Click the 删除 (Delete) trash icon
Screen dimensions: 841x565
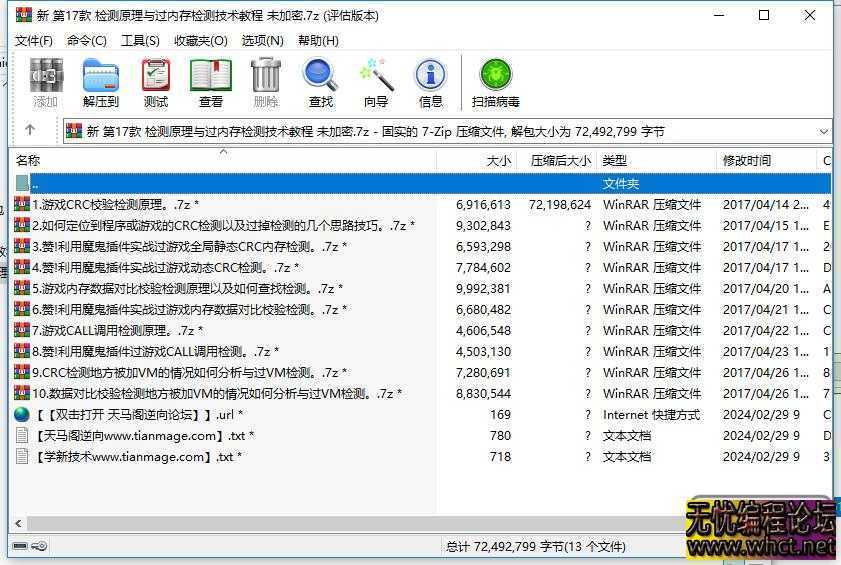pyautogui.click(x=266, y=82)
